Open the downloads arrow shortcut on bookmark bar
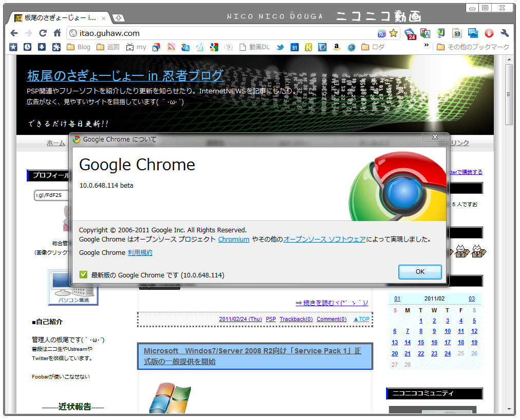520x420 pixels. (42, 47)
